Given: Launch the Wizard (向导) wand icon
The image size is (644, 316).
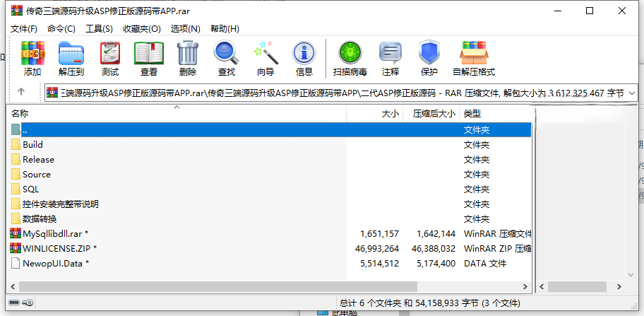Looking at the screenshot, I should pos(266,59).
